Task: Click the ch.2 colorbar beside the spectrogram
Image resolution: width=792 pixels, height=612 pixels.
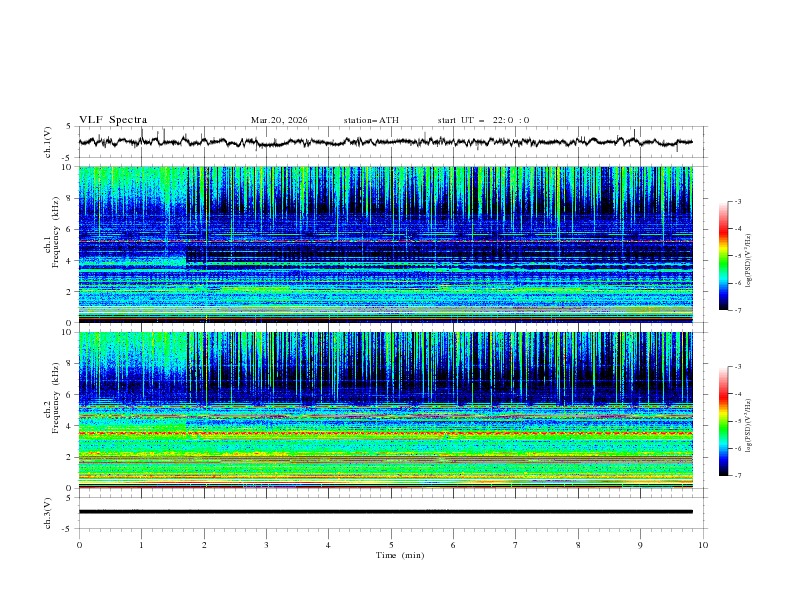Action: [x=723, y=421]
